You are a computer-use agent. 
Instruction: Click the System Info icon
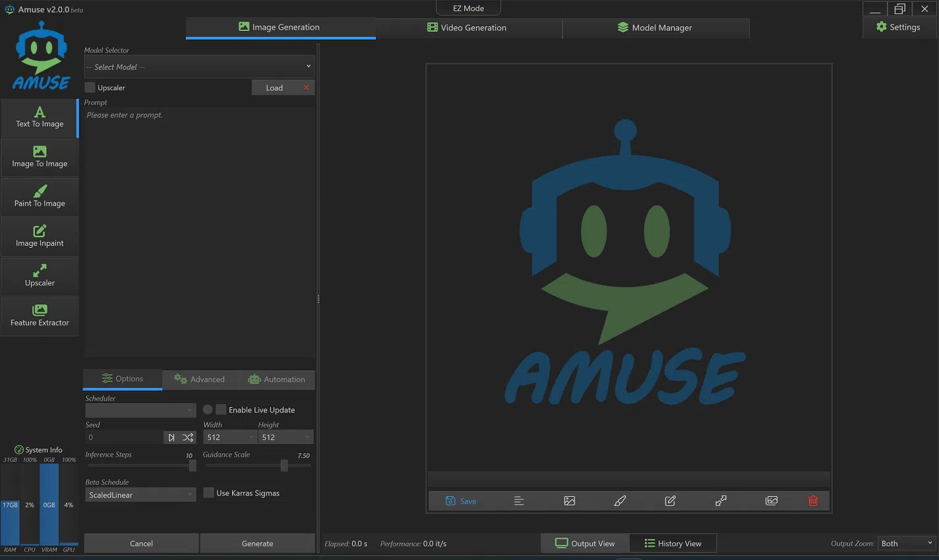[19, 449]
